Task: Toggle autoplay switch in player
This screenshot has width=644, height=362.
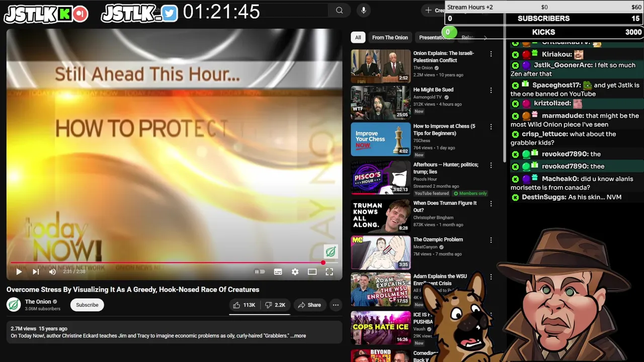Action: tap(260, 271)
